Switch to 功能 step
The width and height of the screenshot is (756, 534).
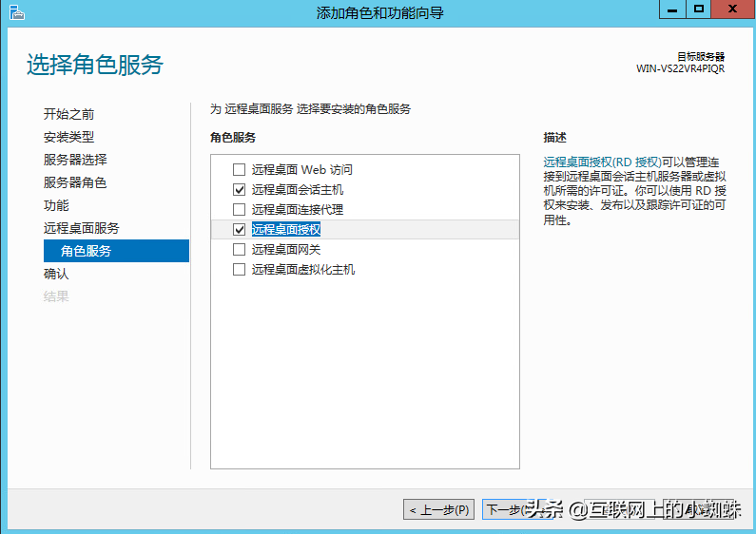pyautogui.click(x=56, y=205)
